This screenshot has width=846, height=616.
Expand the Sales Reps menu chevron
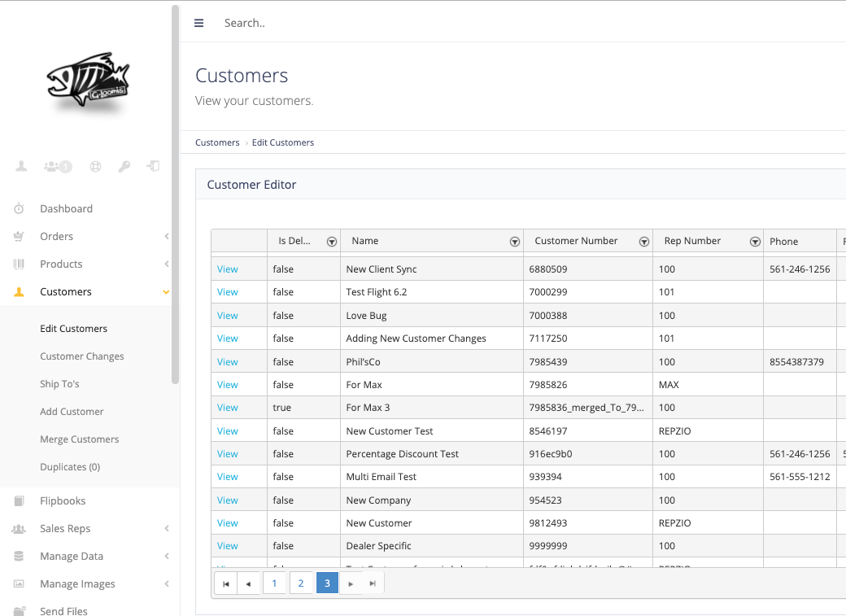167,529
